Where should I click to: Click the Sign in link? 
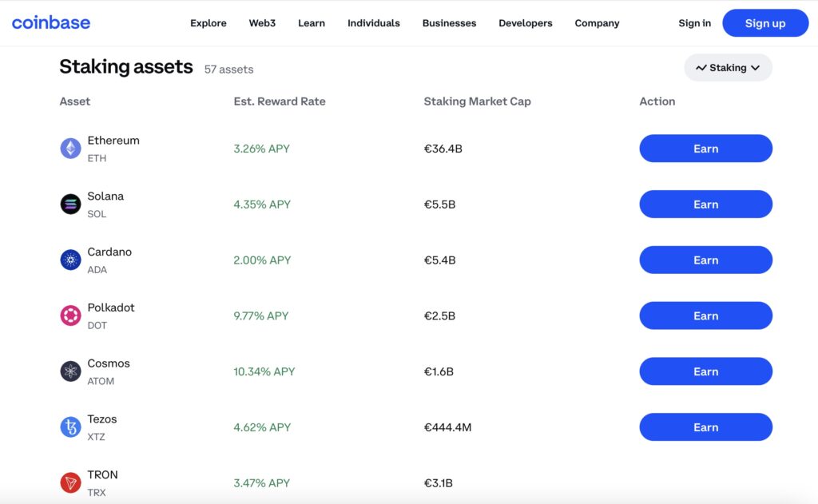tap(694, 23)
